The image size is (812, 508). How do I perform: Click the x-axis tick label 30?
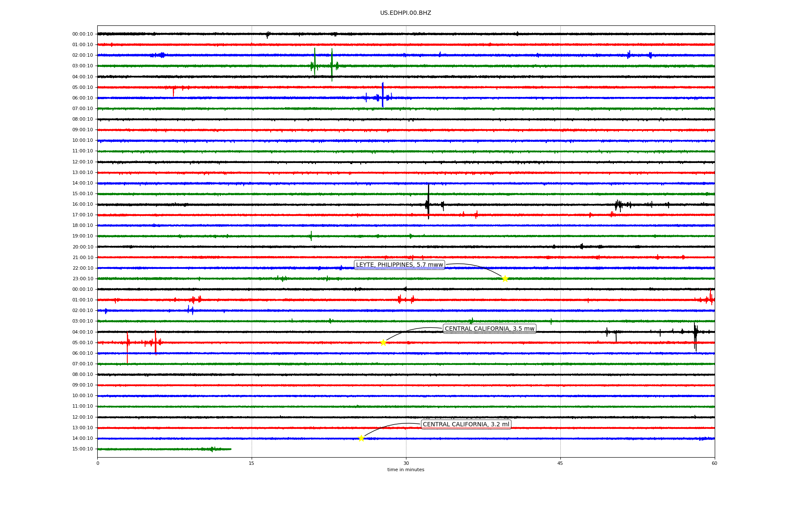[x=406, y=463]
